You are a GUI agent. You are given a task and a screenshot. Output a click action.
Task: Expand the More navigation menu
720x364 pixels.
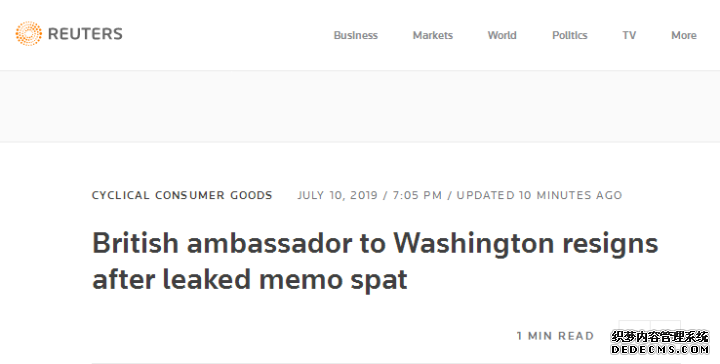pyautogui.click(x=684, y=35)
